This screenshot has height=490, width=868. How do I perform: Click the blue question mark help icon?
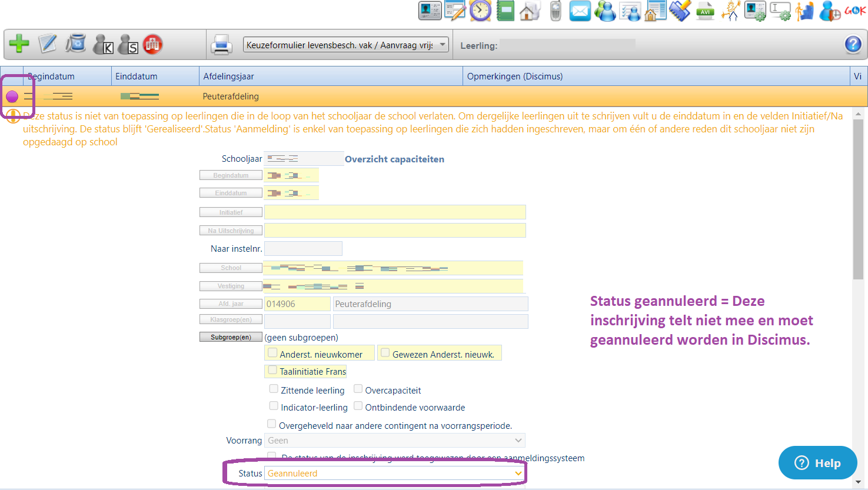coord(853,45)
